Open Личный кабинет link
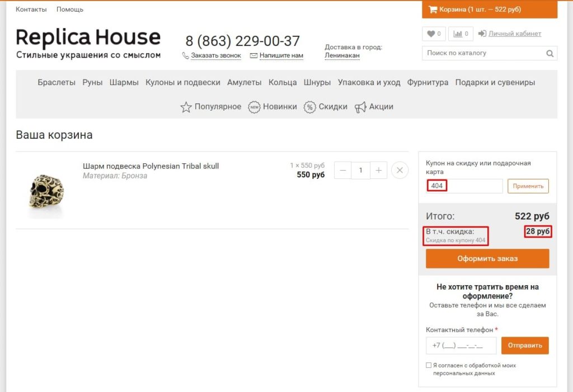This screenshot has width=573, height=392. [515, 34]
